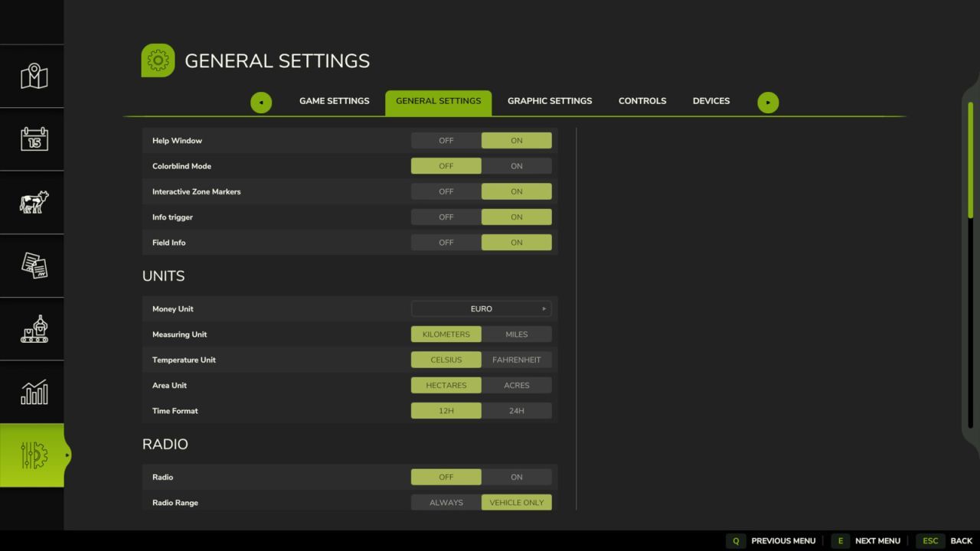Open the calendar panel from the sidebar

pyautogui.click(x=32, y=139)
